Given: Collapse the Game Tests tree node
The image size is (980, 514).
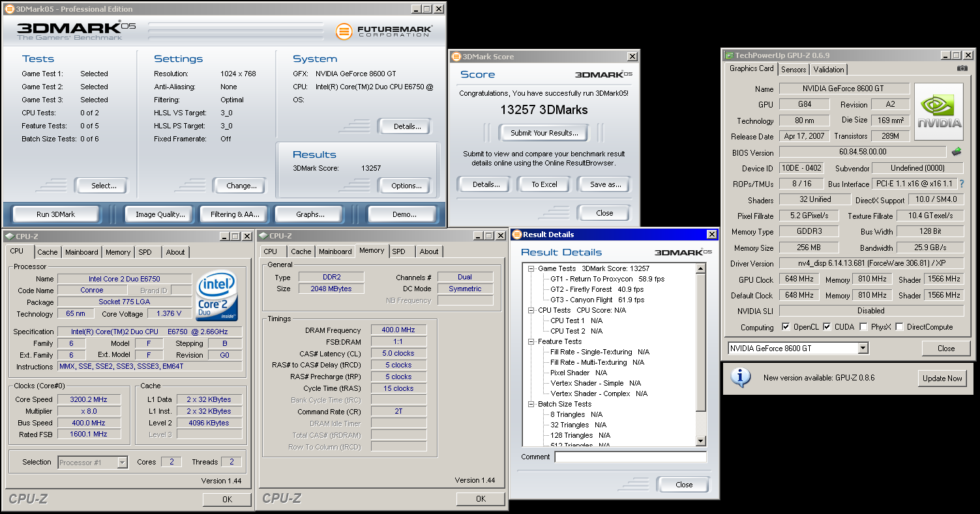Looking at the screenshot, I should 531,268.
